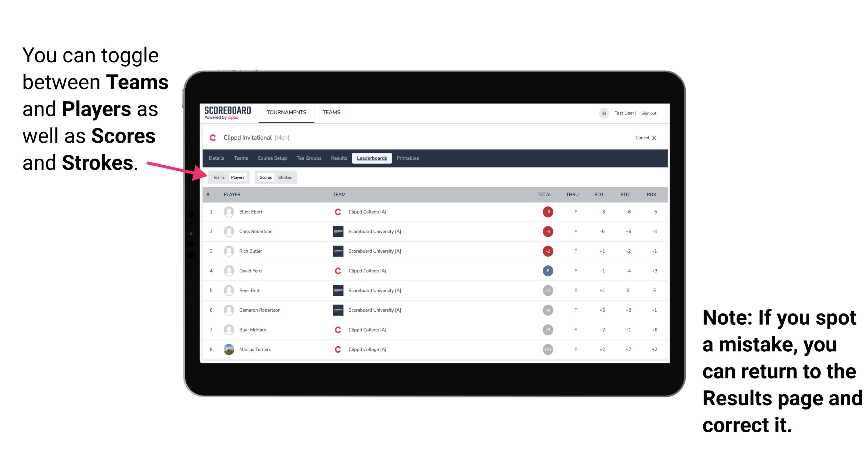Select the Leaderboards tab
The width and height of the screenshot is (868, 467).
pos(372,158)
